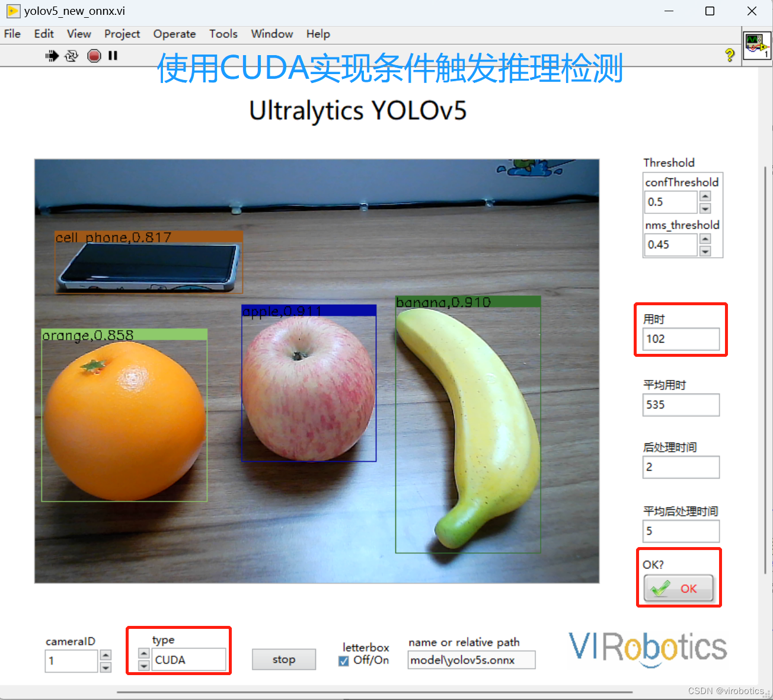The height and width of the screenshot is (700, 773).
Task: Toggle the letterbox Off/On checkbox
Action: click(x=344, y=661)
